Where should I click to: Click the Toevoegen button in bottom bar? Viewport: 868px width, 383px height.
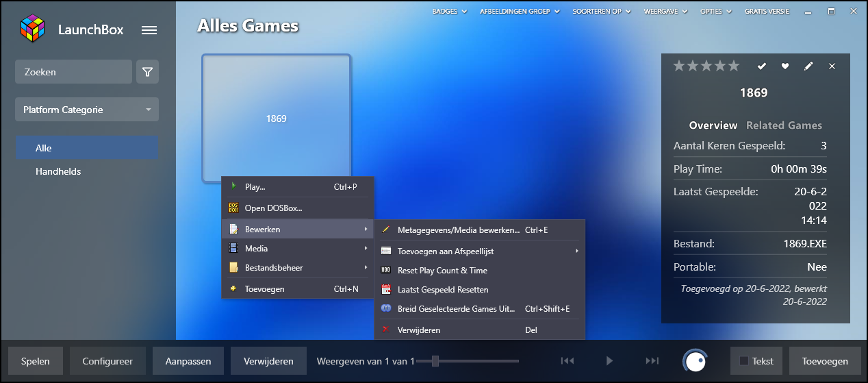(x=825, y=361)
